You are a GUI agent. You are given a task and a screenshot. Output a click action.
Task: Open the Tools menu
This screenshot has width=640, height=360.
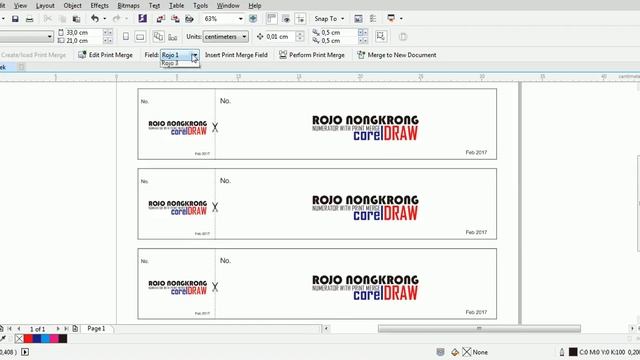[x=200, y=6]
